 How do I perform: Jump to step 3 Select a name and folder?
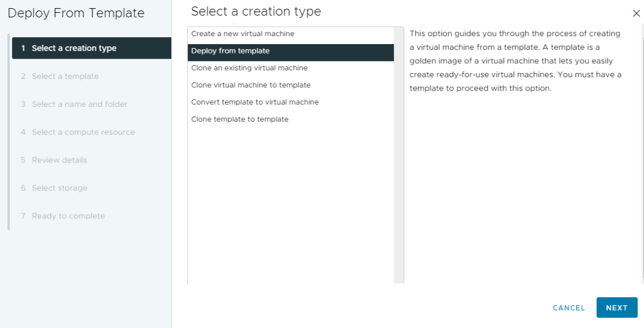pos(74,104)
